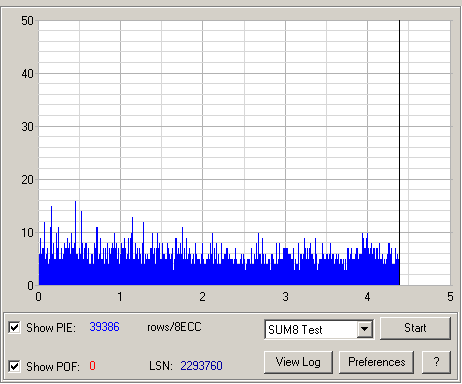Open the SUM8 Test dropdown arrow
The height and width of the screenshot is (384, 462).
[364, 329]
